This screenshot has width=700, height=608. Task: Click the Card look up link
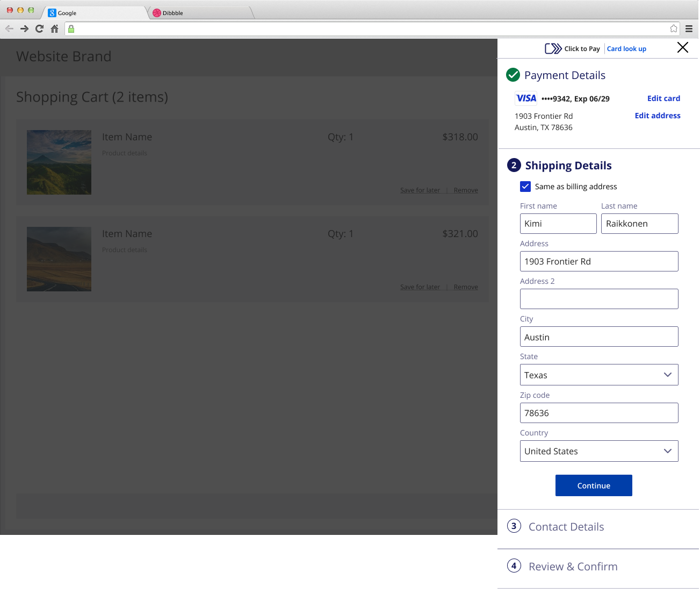626,49
